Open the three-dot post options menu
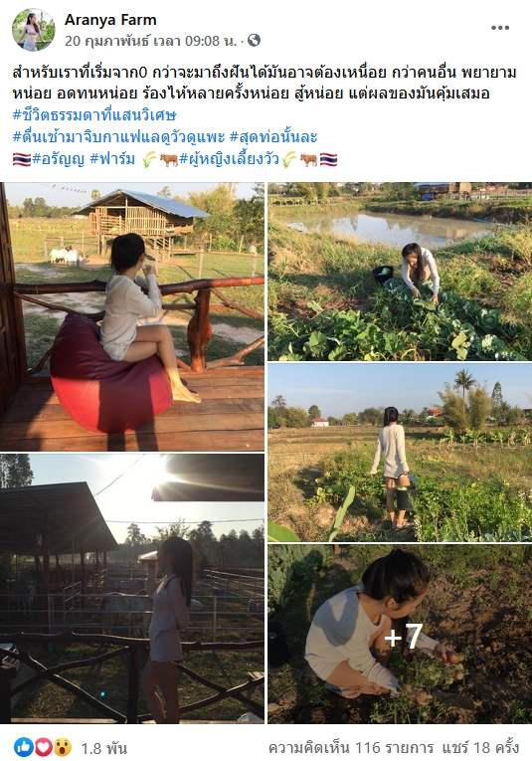 pos(499,28)
